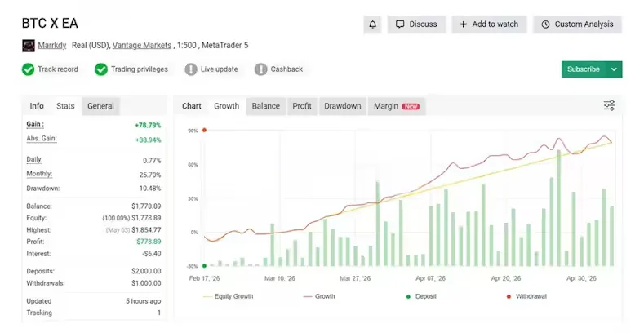Toggle the Deposit legend marker

click(x=408, y=296)
